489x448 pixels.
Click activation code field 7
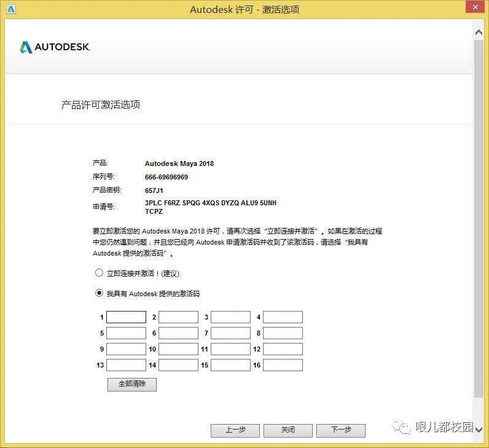click(231, 333)
